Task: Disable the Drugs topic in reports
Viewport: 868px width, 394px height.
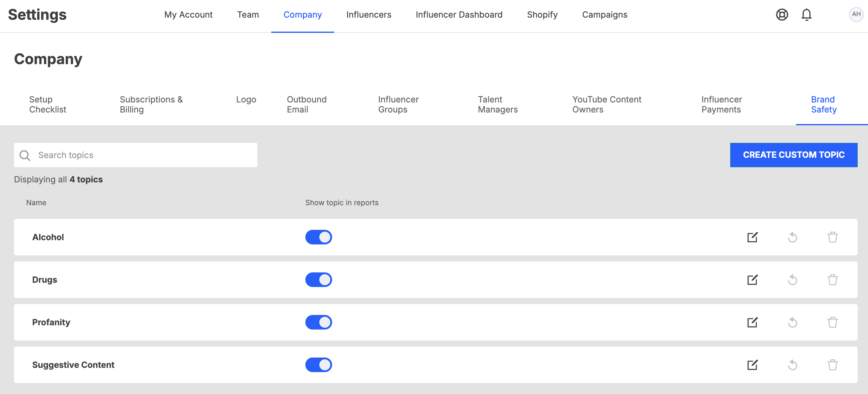Action: click(x=319, y=279)
